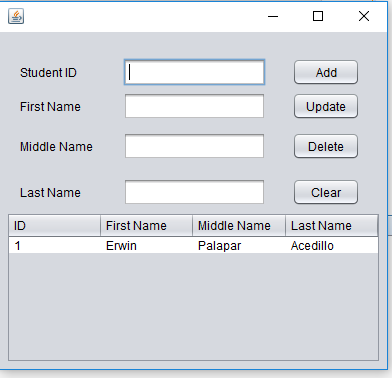Select the Middle Name column header
392x378 pixels.
tap(239, 226)
